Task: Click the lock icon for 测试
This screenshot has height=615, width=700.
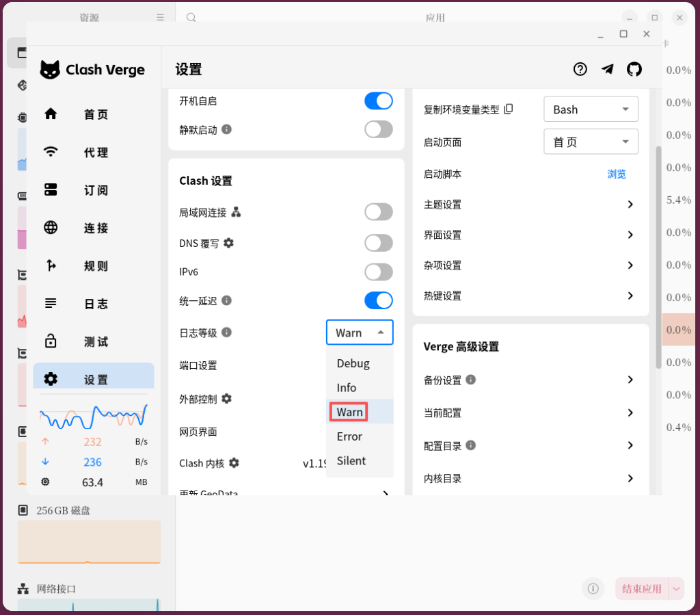Action: coord(51,341)
